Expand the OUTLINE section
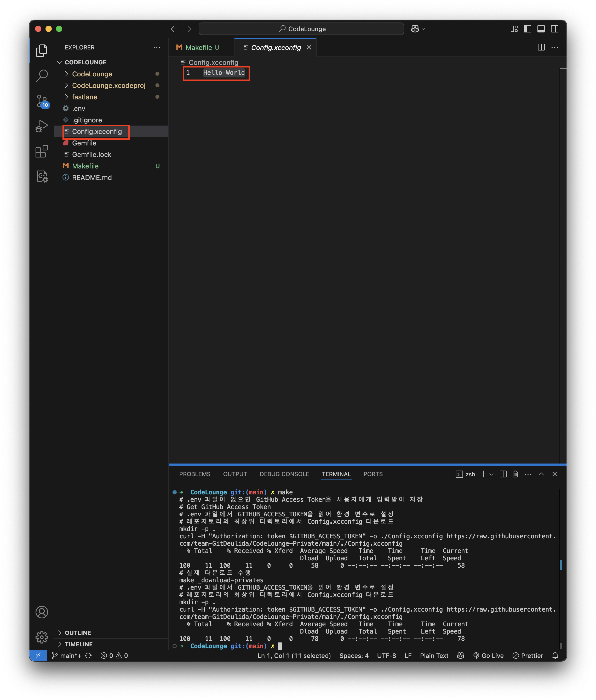 click(111, 633)
